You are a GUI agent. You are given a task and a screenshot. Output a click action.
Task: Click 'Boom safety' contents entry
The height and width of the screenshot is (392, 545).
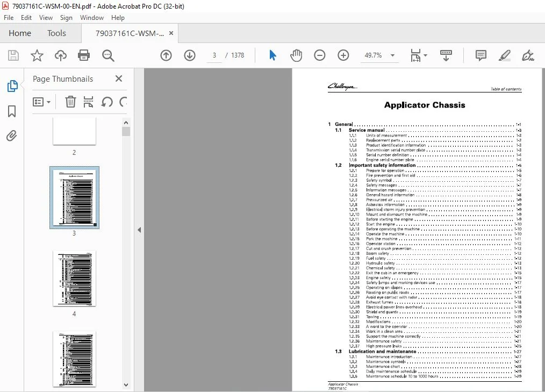tap(377, 254)
